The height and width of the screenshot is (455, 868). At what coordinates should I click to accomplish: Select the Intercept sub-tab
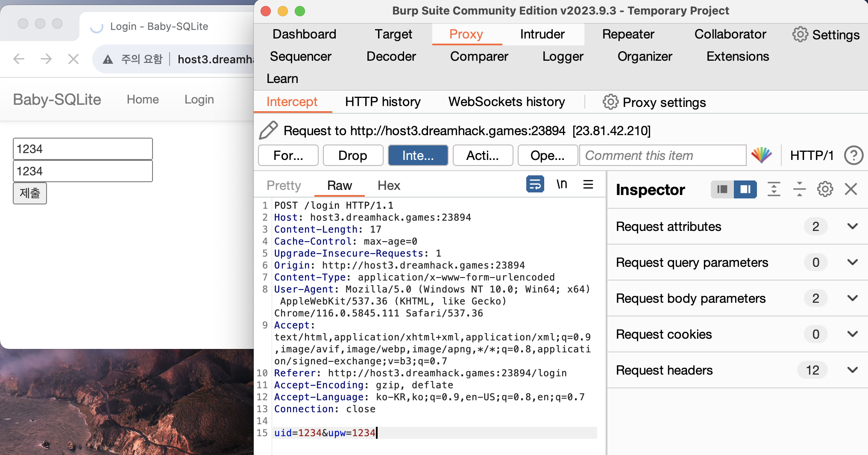(x=292, y=102)
